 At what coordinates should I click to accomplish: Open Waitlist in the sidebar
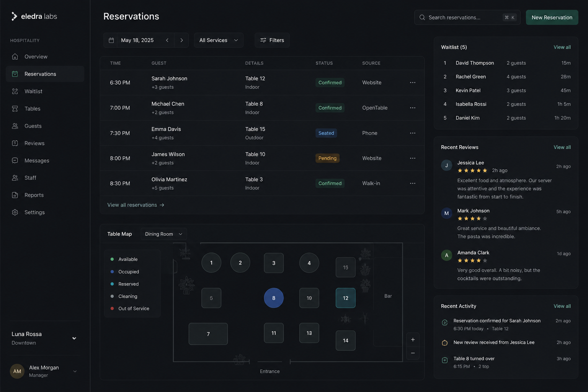point(45,91)
